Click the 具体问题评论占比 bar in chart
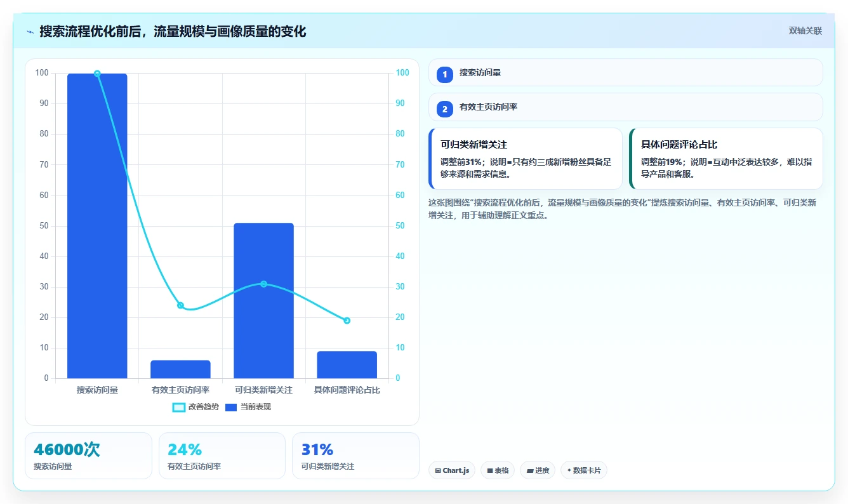This screenshot has height=504, width=848. click(347, 365)
